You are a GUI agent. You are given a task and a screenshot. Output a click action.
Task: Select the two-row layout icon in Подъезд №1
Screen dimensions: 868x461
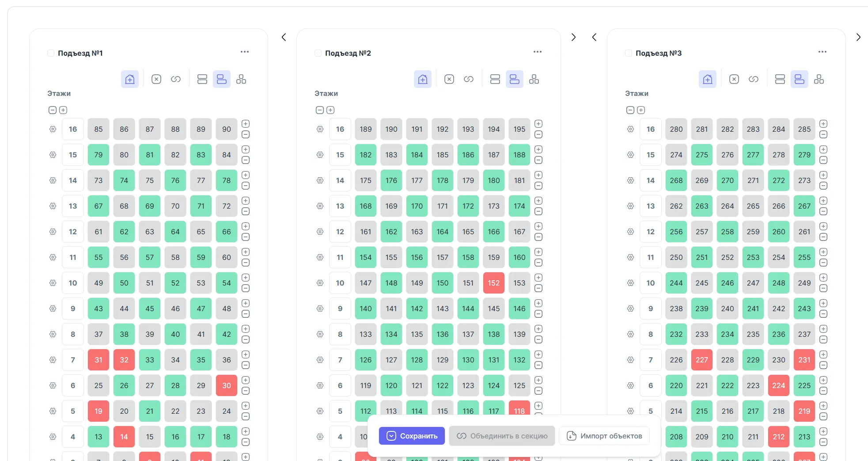click(202, 79)
